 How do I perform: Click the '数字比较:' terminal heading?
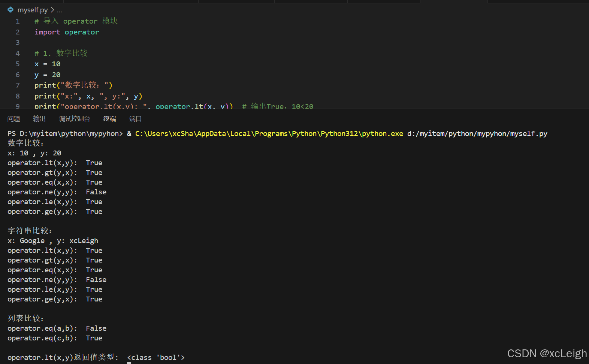(x=25, y=143)
